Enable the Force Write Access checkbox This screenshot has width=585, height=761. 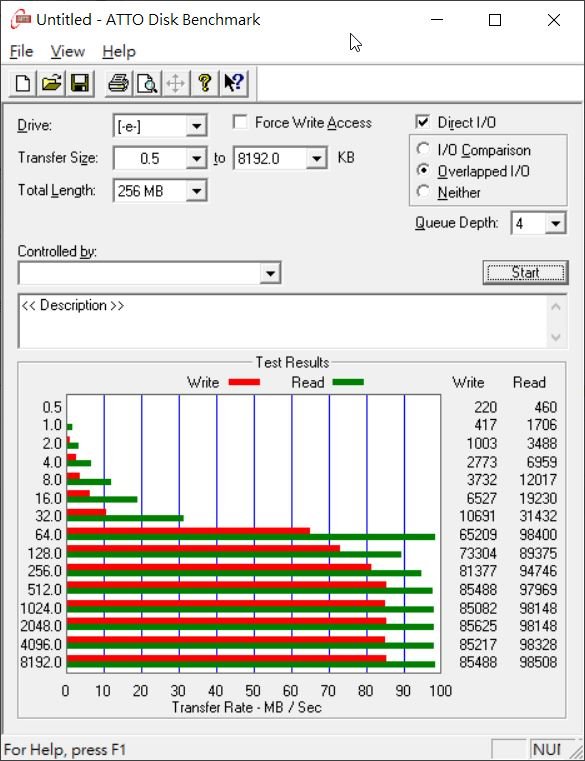pyautogui.click(x=240, y=122)
